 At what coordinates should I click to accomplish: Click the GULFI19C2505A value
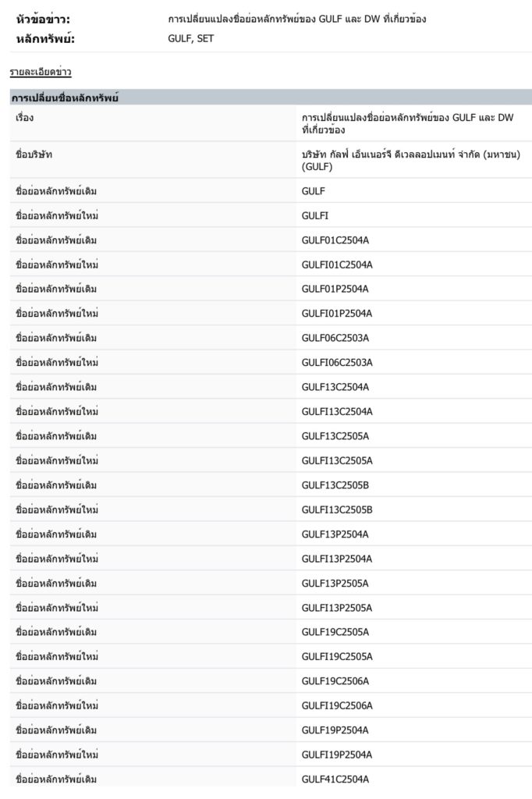tap(337, 657)
